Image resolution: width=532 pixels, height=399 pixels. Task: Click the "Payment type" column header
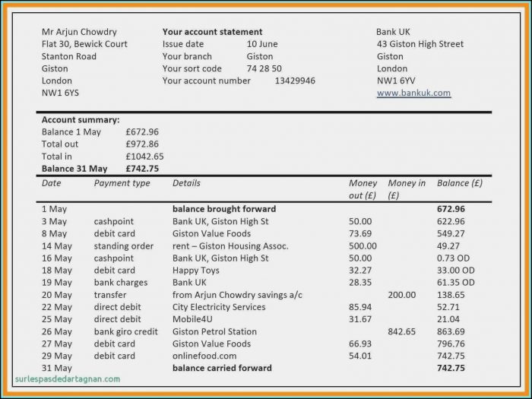(122, 183)
